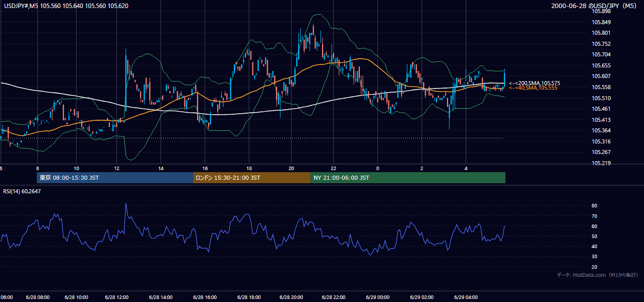Image resolution: width=644 pixels, height=302 pixels.
Task: Click the 6/28 10:00 time axis label
Action: pyautogui.click(x=77, y=297)
